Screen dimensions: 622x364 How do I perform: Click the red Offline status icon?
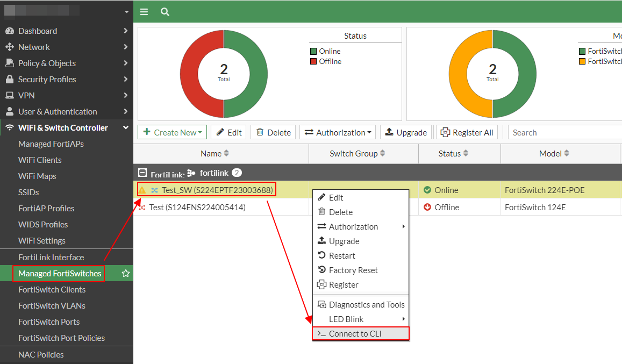427,207
